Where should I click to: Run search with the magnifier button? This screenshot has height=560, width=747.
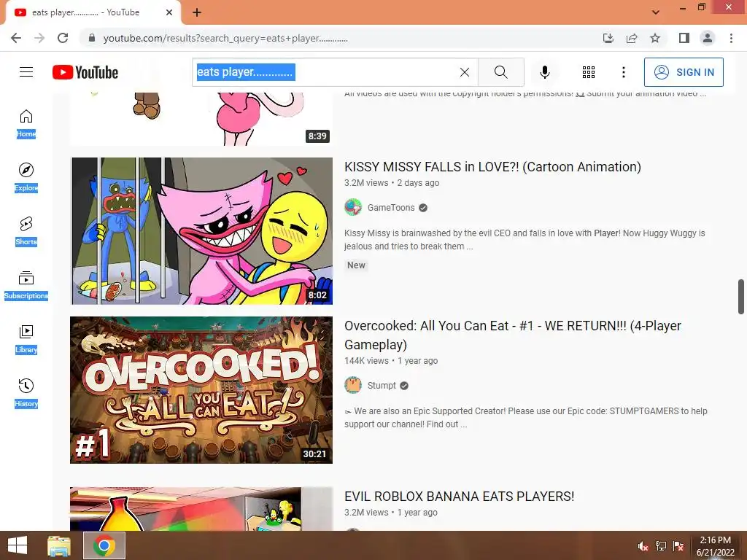(x=500, y=72)
